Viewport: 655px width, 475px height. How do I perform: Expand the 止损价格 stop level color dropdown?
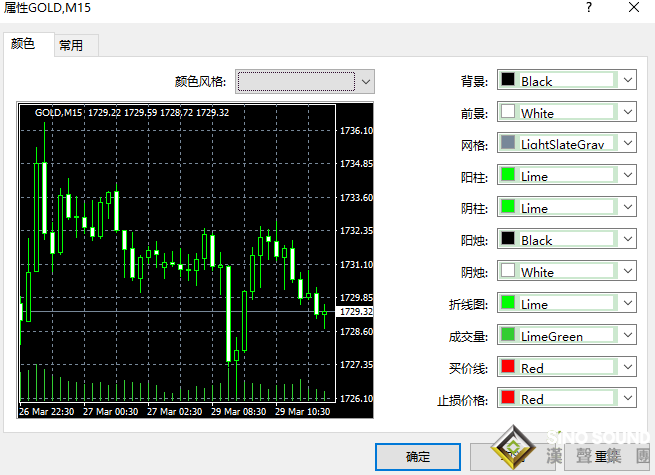point(566,398)
